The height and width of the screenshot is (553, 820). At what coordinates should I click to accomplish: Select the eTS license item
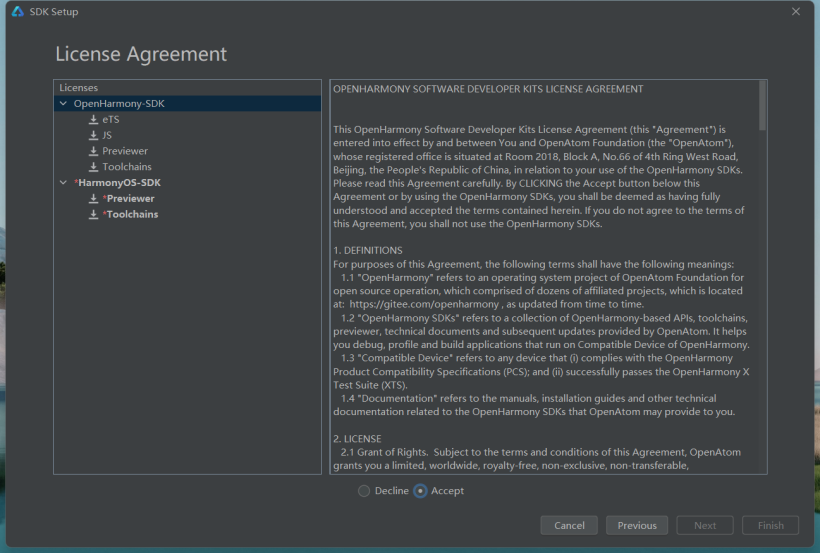point(111,120)
